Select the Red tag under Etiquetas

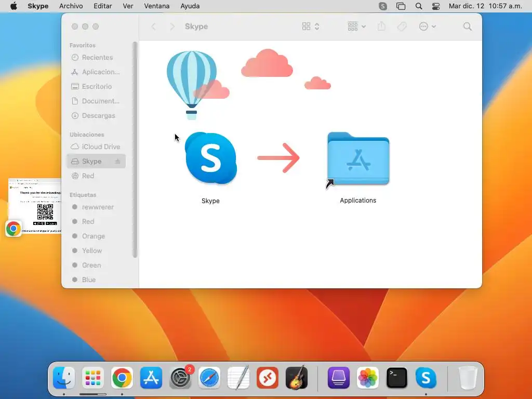(96, 221)
